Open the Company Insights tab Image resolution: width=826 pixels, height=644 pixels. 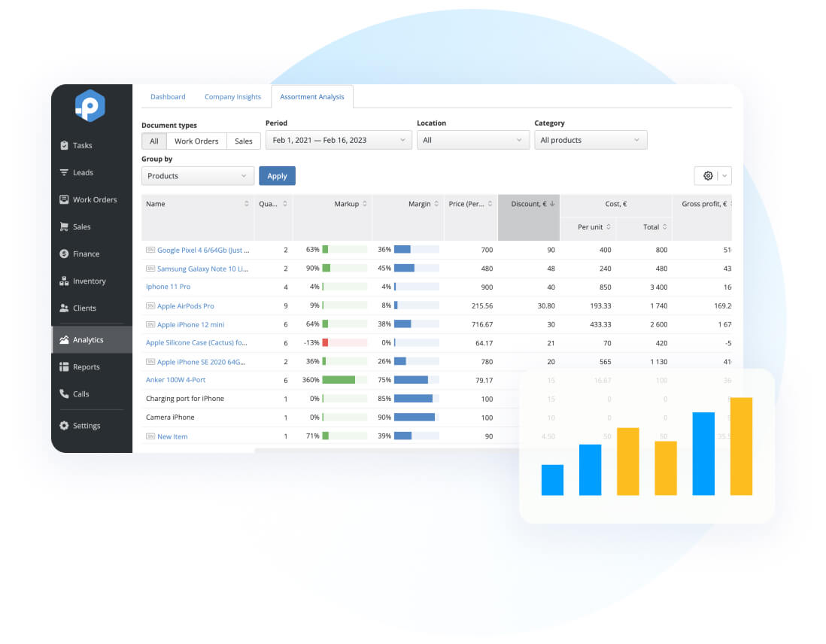pos(232,97)
